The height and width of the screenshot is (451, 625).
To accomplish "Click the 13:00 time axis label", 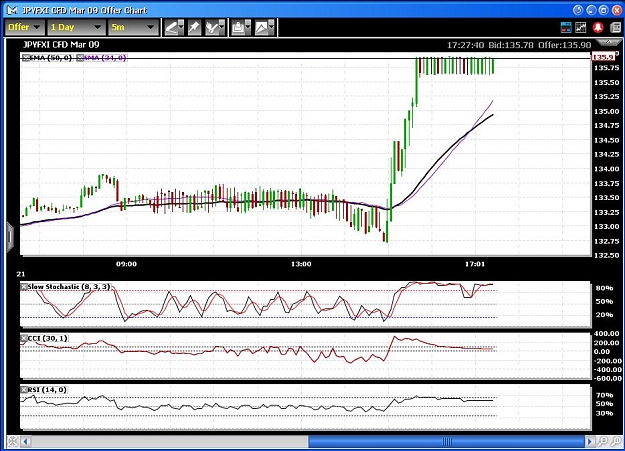I will [301, 264].
